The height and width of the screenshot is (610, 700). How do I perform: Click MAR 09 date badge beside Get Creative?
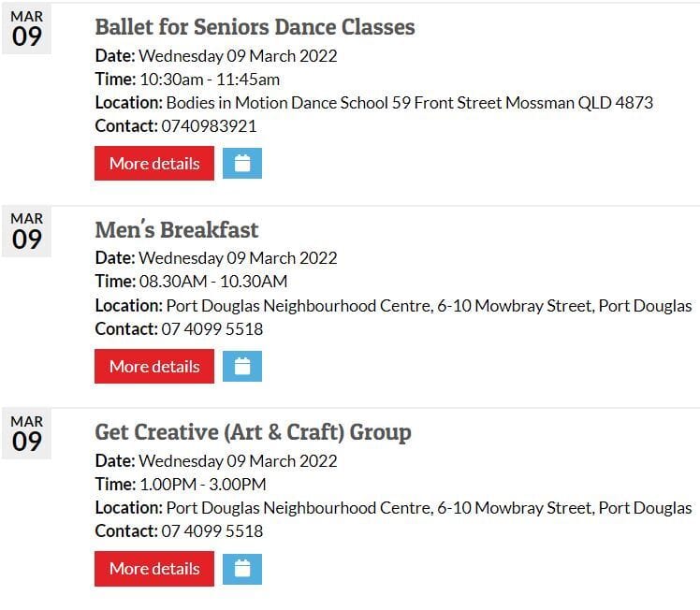(x=26, y=434)
